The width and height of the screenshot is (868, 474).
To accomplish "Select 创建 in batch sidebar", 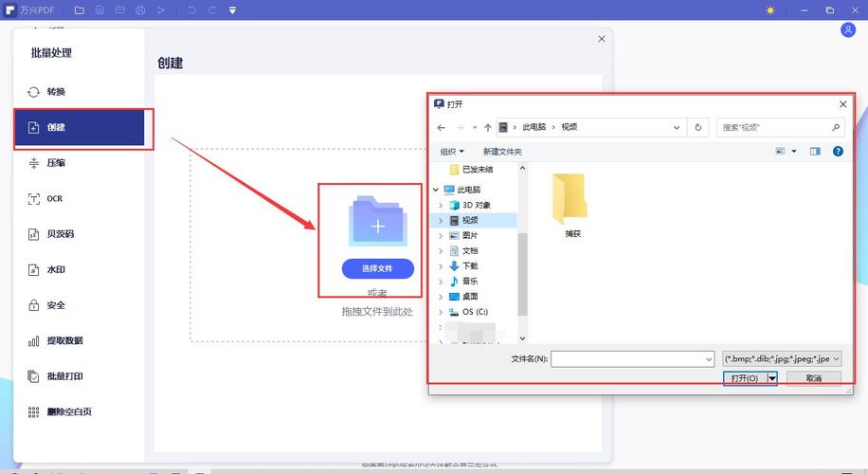I will tap(80, 127).
